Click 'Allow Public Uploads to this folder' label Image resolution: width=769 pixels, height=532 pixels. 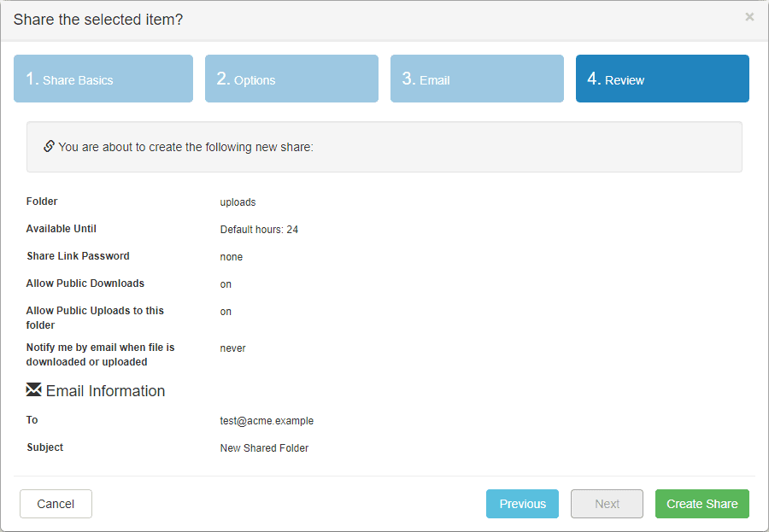click(95, 318)
